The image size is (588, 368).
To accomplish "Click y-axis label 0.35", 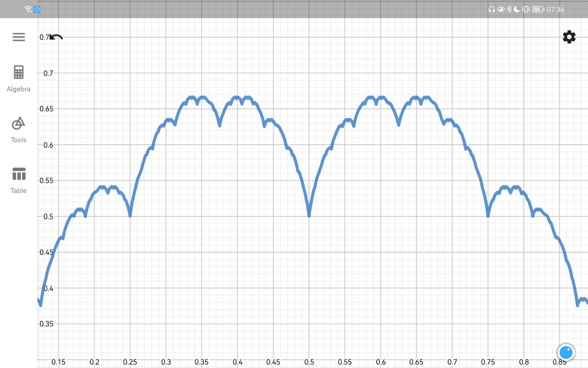I will coord(46,324).
